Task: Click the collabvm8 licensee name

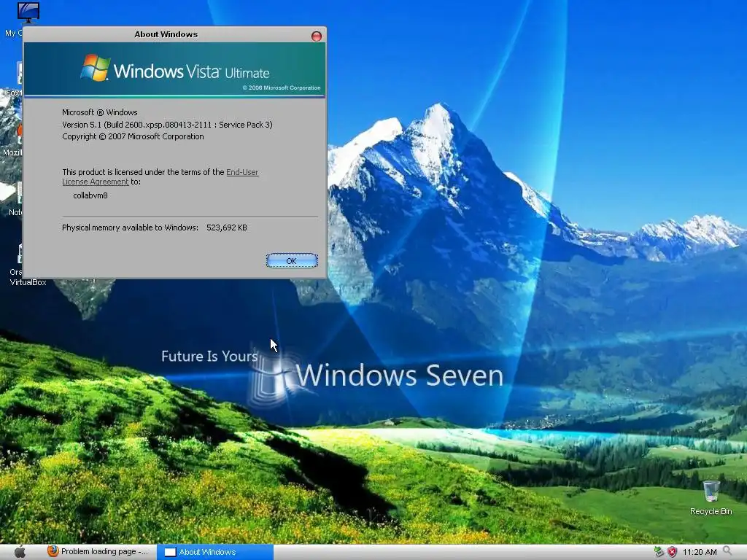Action: tap(90, 195)
